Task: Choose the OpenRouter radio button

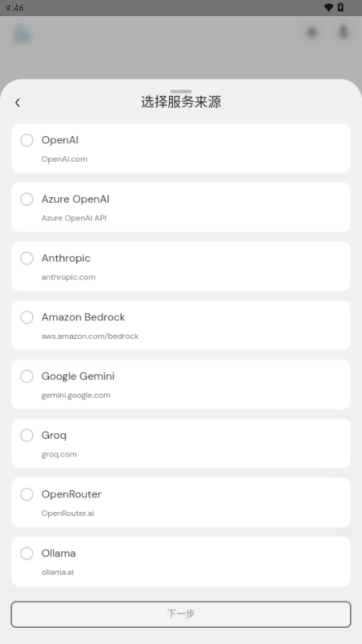Action: click(x=27, y=494)
